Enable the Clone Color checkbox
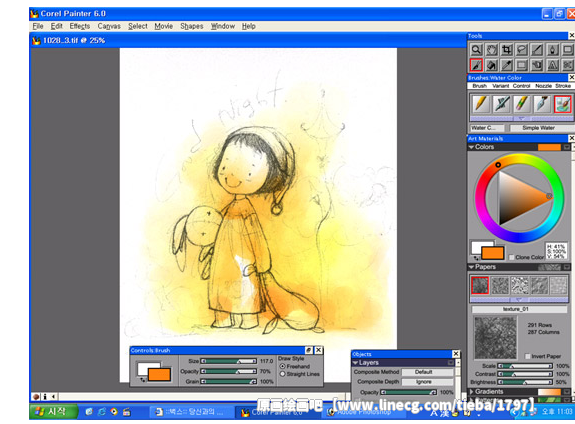Viewport: 575px width, 424px height. click(x=512, y=257)
